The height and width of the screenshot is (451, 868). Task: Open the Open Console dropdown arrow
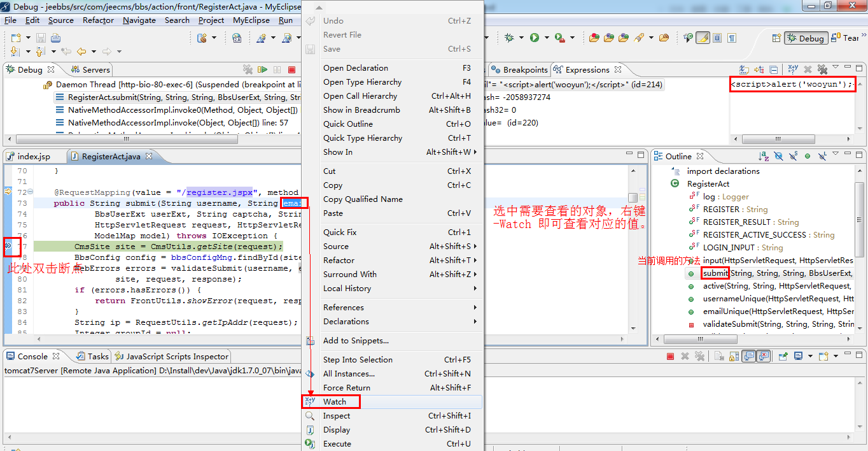[x=834, y=356]
